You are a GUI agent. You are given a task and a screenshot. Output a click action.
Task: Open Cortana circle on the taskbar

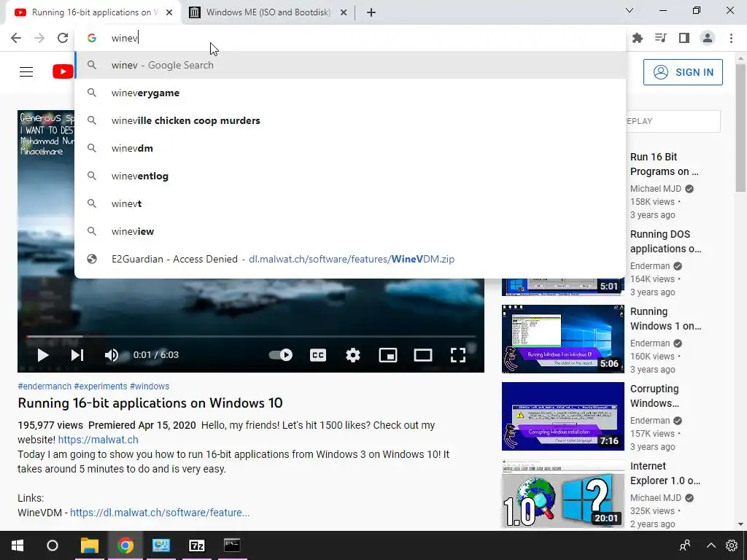click(53, 545)
